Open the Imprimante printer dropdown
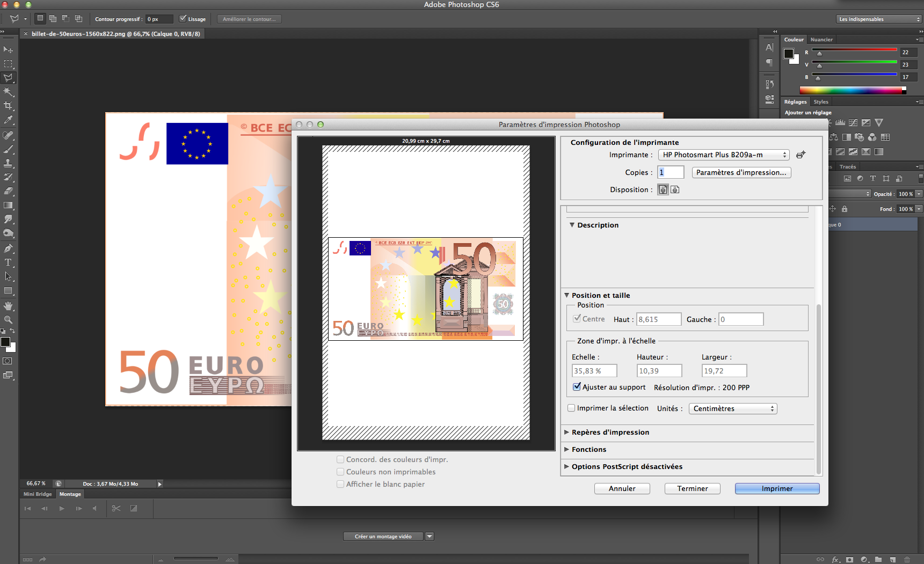The height and width of the screenshot is (564, 924). pos(723,155)
